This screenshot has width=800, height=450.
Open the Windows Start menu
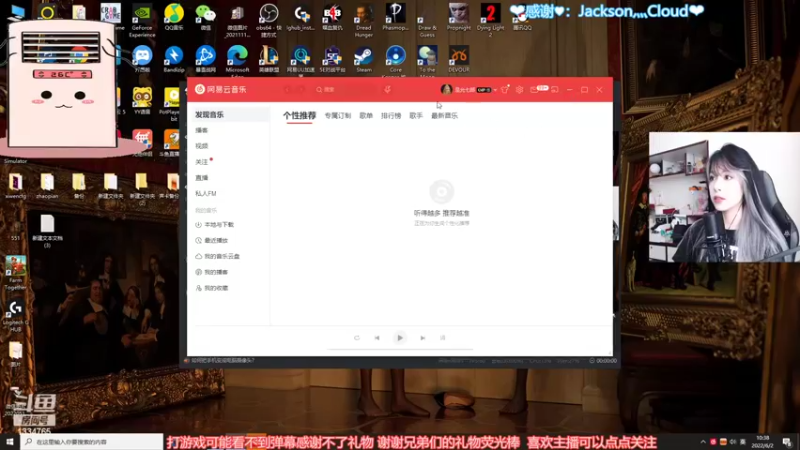tap(10, 442)
